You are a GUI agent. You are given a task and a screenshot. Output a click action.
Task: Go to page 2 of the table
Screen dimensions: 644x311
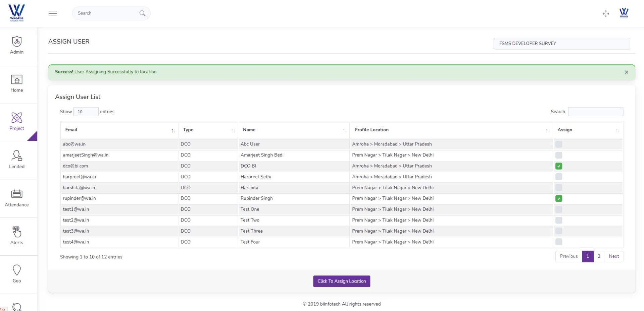click(599, 256)
